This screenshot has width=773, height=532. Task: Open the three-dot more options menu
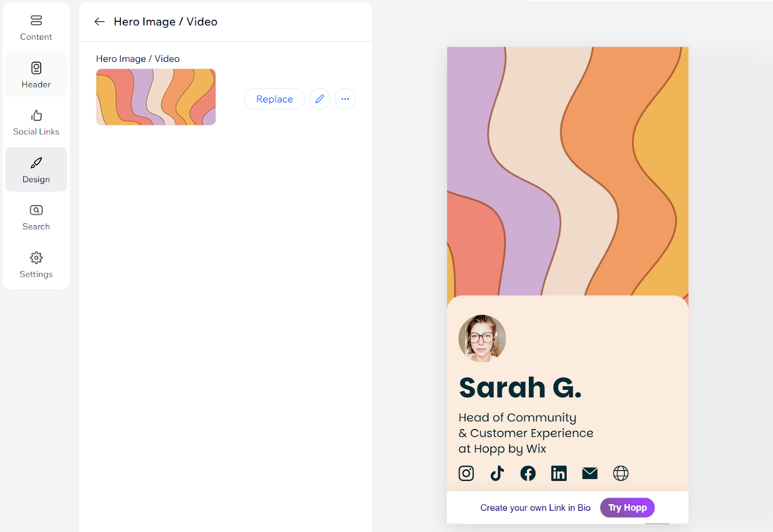coord(345,99)
